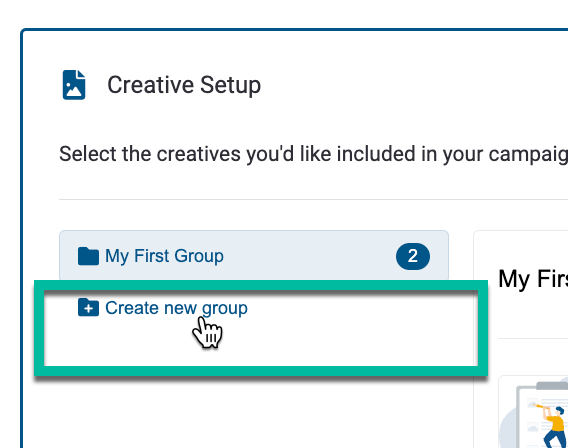Click the partially visible My First heading at right
The image size is (568, 448).
[x=533, y=279]
